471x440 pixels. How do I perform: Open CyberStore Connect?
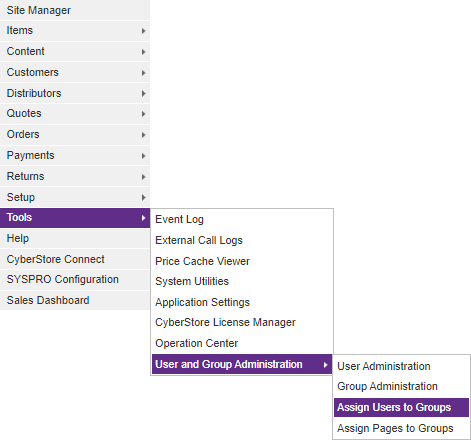pos(75,259)
